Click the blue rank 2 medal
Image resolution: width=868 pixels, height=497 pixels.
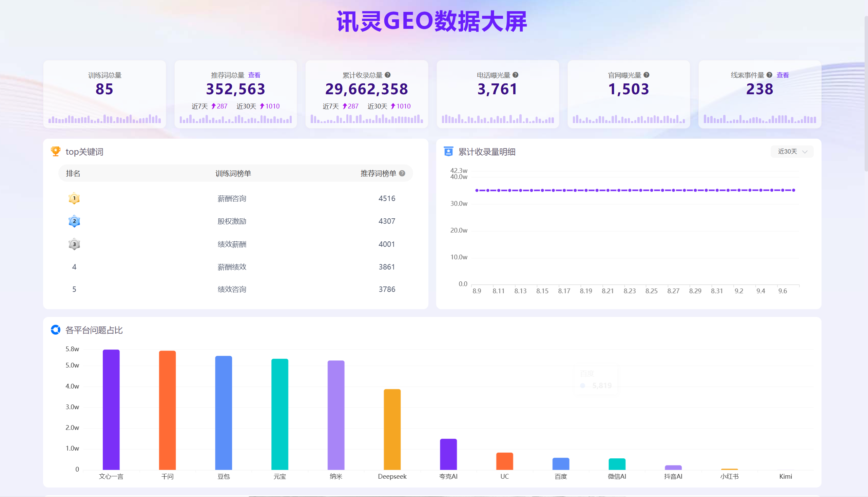74,221
